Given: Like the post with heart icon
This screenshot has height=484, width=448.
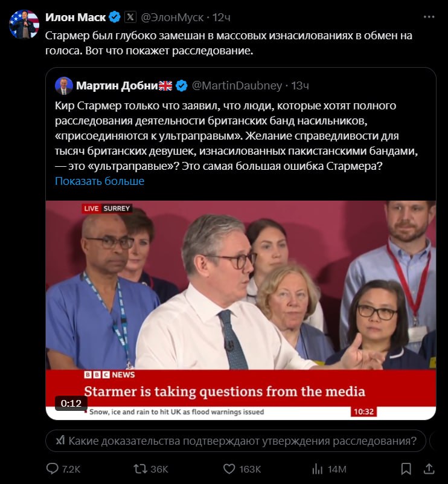Looking at the screenshot, I should pyautogui.click(x=229, y=469).
